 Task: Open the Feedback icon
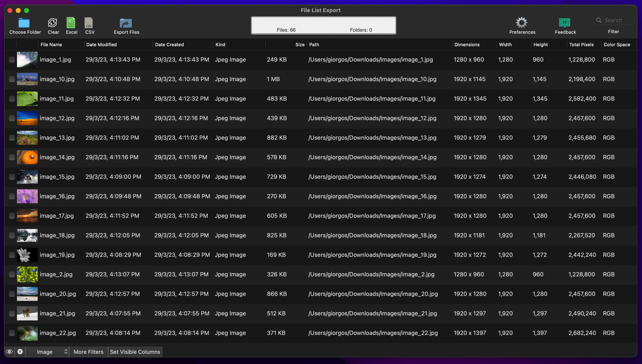(565, 23)
